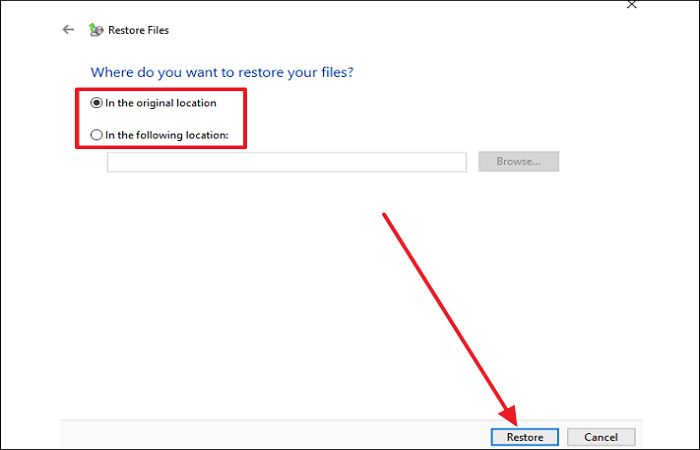Cancel the restore operation
The height and width of the screenshot is (450, 700).
pyautogui.click(x=600, y=437)
